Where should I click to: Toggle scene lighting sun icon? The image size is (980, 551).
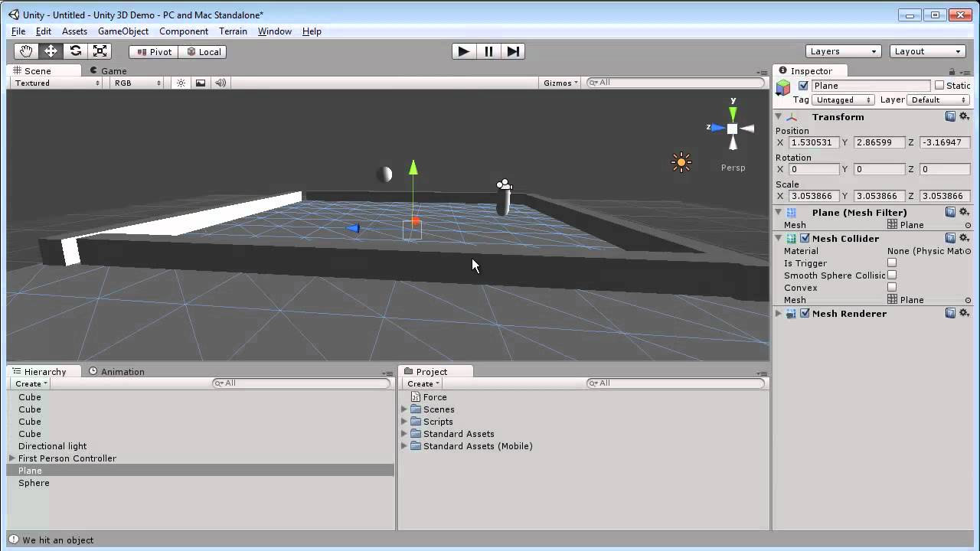(x=181, y=83)
